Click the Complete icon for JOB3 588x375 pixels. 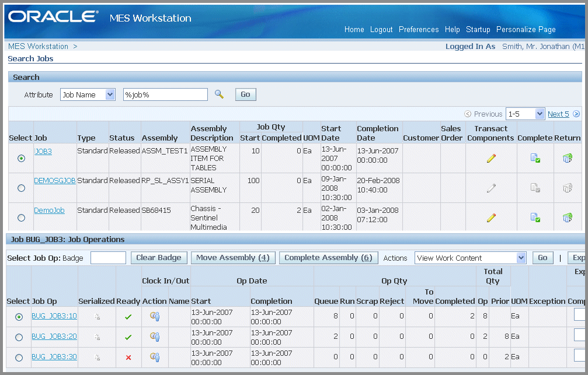pyautogui.click(x=535, y=158)
